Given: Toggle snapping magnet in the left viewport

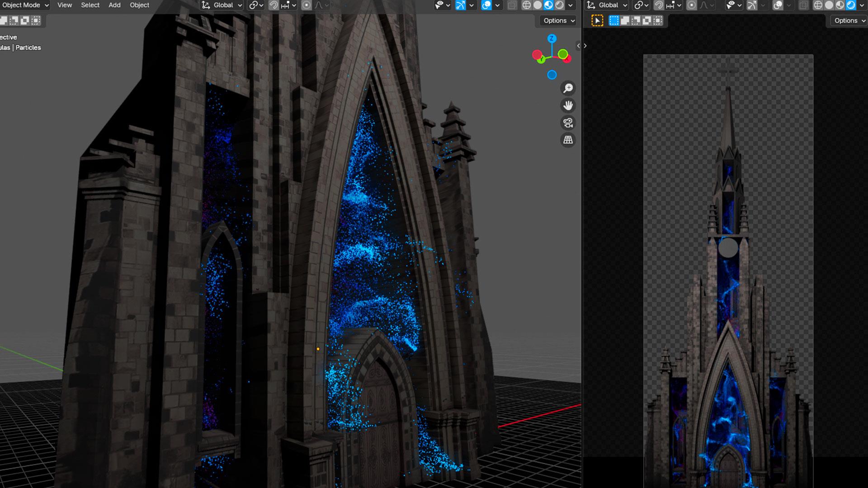Looking at the screenshot, I should [274, 5].
